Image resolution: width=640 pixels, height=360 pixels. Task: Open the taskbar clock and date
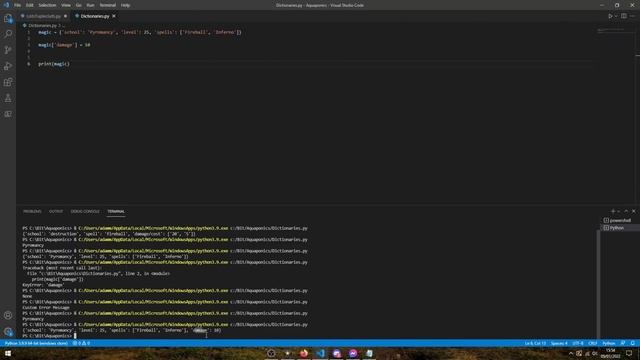[611, 353]
